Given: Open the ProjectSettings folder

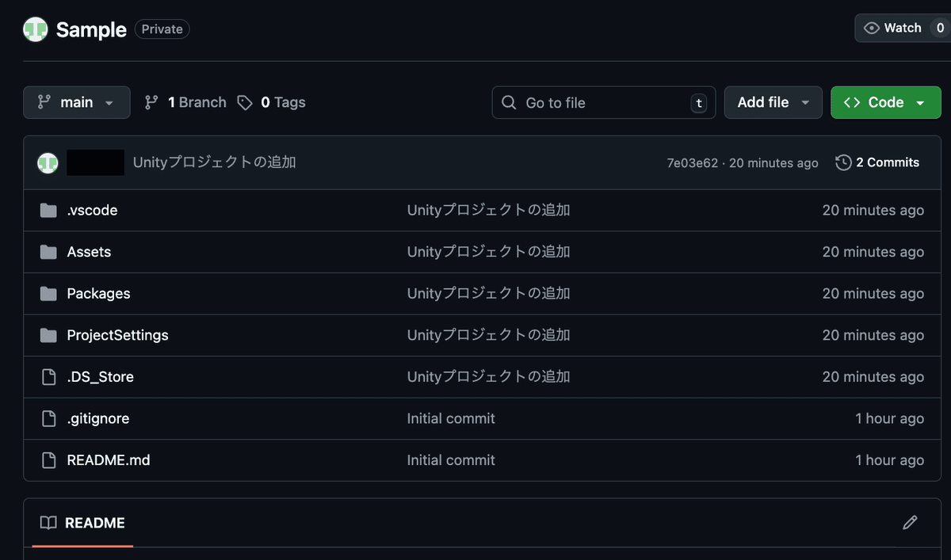Looking at the screenshot, I should pyautogui.click(x=117, y=335).
